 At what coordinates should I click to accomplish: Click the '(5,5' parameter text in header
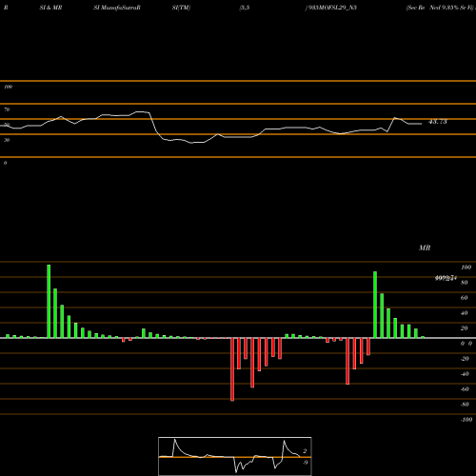(245, 8)
